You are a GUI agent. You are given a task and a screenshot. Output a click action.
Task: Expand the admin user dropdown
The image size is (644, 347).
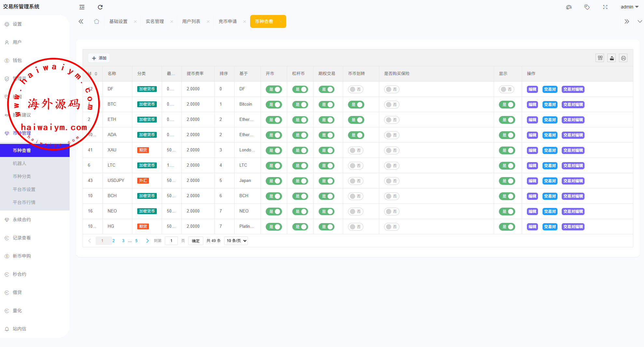pos(629,7)
